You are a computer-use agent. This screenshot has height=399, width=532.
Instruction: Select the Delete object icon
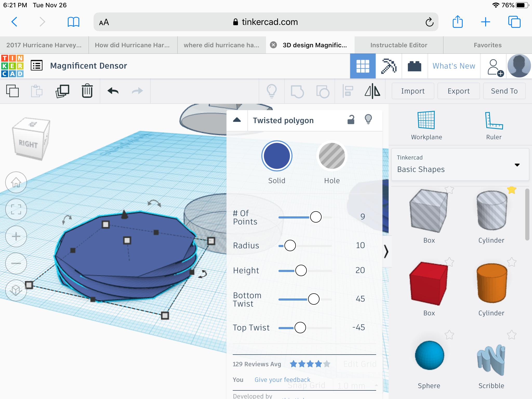tap(87, 91)
